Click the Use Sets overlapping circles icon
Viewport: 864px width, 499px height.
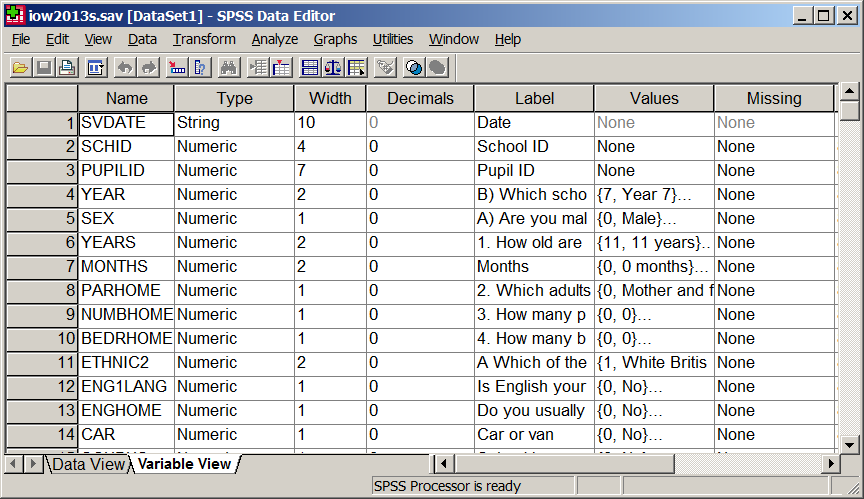tap(414, 68)
